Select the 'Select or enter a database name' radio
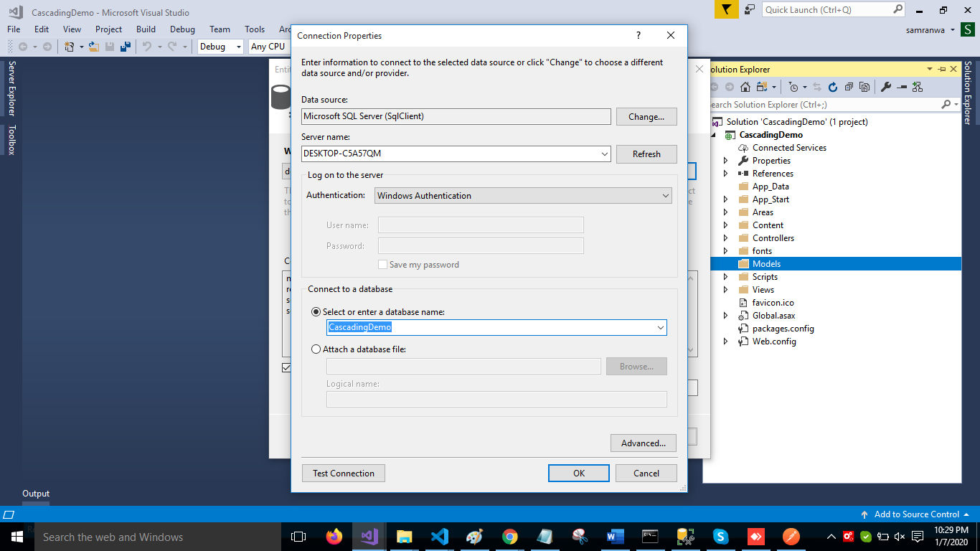The height and width of the screenshot is (551, 980). tap(316, 312)
